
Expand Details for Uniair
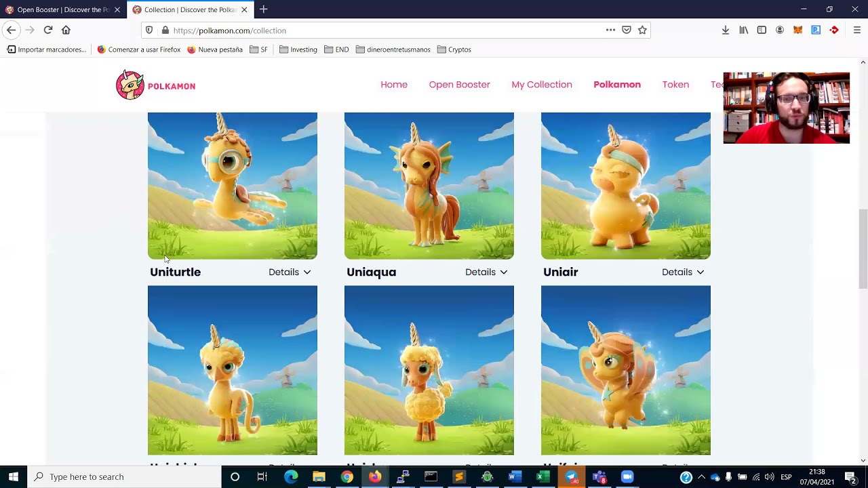683,272
